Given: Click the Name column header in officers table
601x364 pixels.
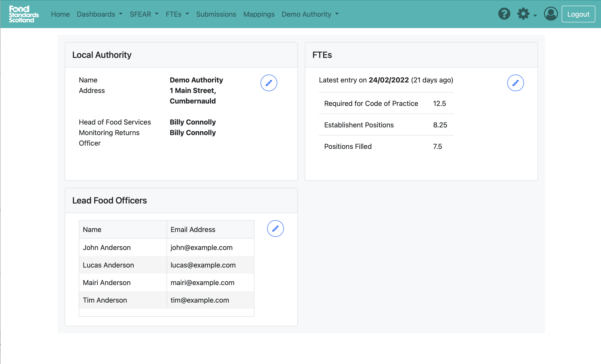Looking at the screenshot, I should (123, 230).
